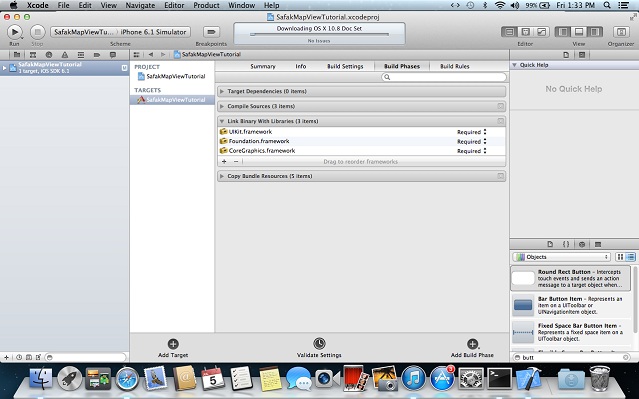Click the Stop button in toolbar
Viewport: 639px width, 399px height.
click(x=37, y=32)
